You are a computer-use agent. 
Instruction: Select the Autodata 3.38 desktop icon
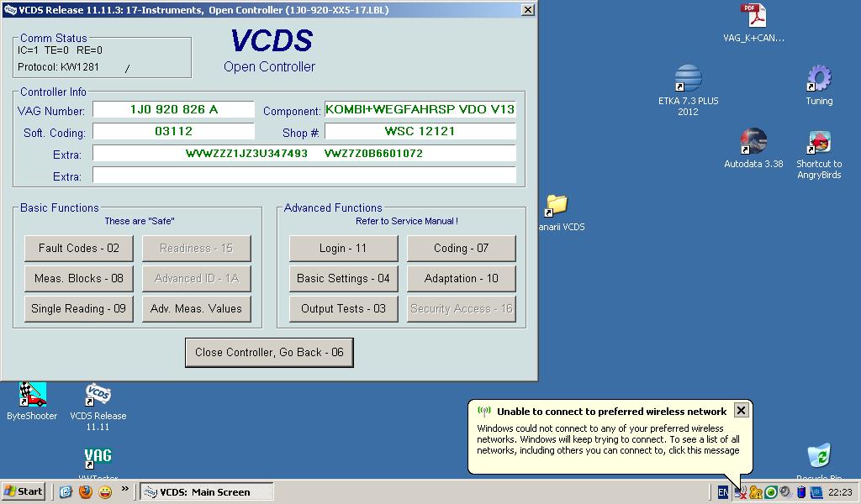753,148
